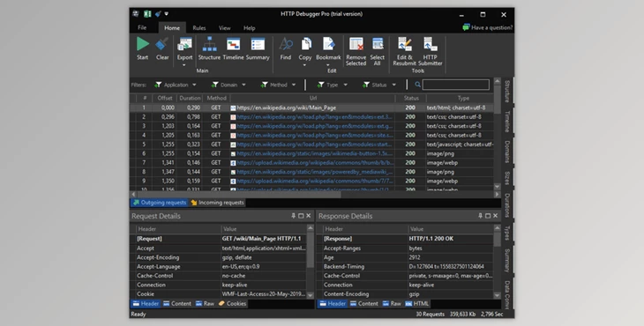The image size is (644, 326).
Task: Open the File menu
Action: click(142, 28)
